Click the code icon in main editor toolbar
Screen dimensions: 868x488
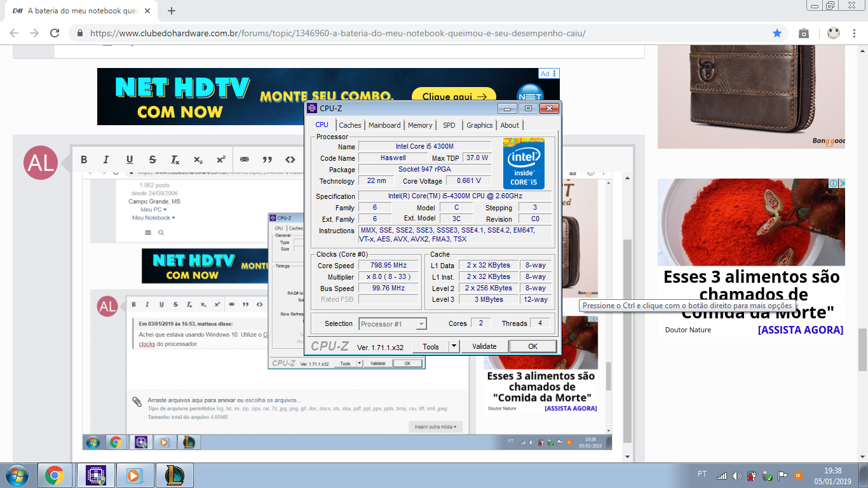290,159
